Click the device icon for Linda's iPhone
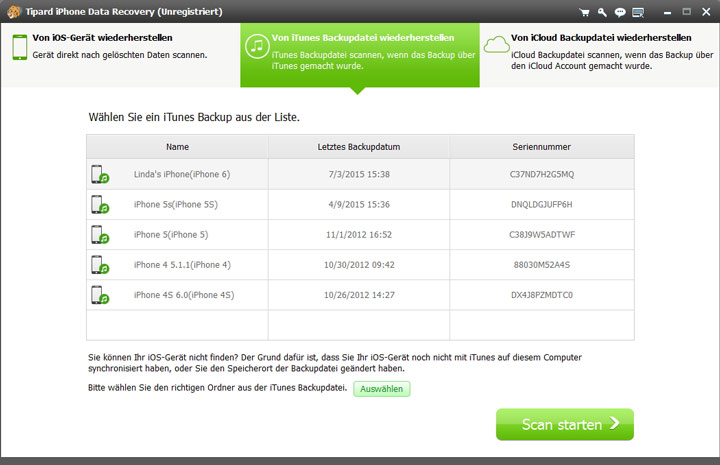Image resolution: width=720 pixels, height=465 pixels. click(x=99, y=175)
